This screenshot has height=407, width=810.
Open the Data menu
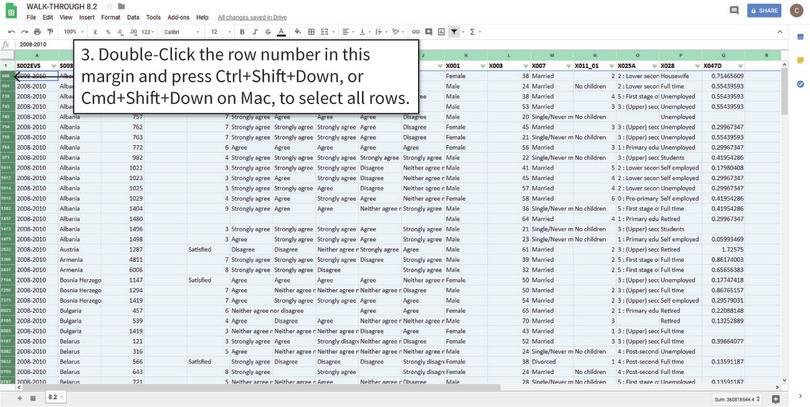[133, 17]
